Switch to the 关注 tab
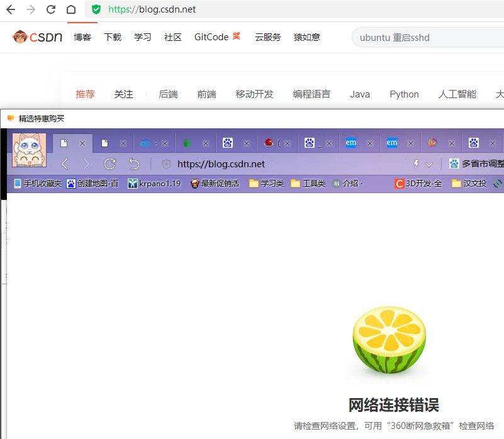 [x=123, y=94]
